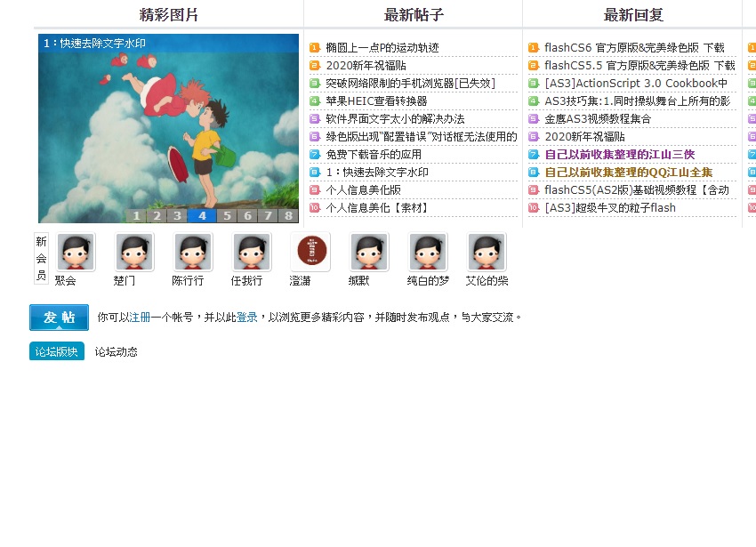
Task: Click number 1 badge beside flashCS6 官方原版
Action: [534, 48]
